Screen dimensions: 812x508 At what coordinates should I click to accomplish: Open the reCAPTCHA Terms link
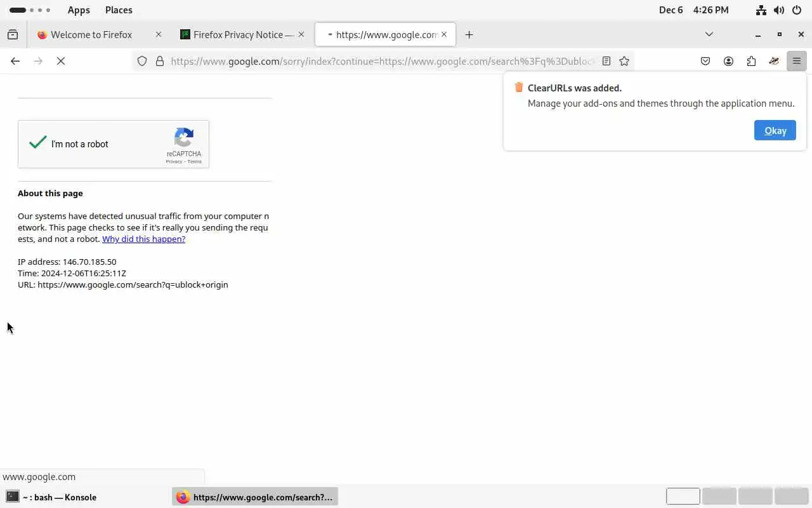pyautogui.click(x=195, y=162)
